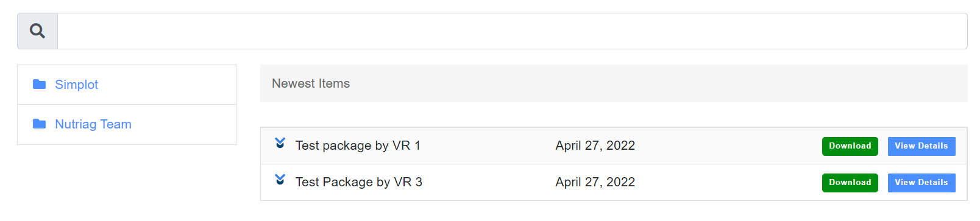View Details for Test Package by VR 3

(x=921, y=183)
